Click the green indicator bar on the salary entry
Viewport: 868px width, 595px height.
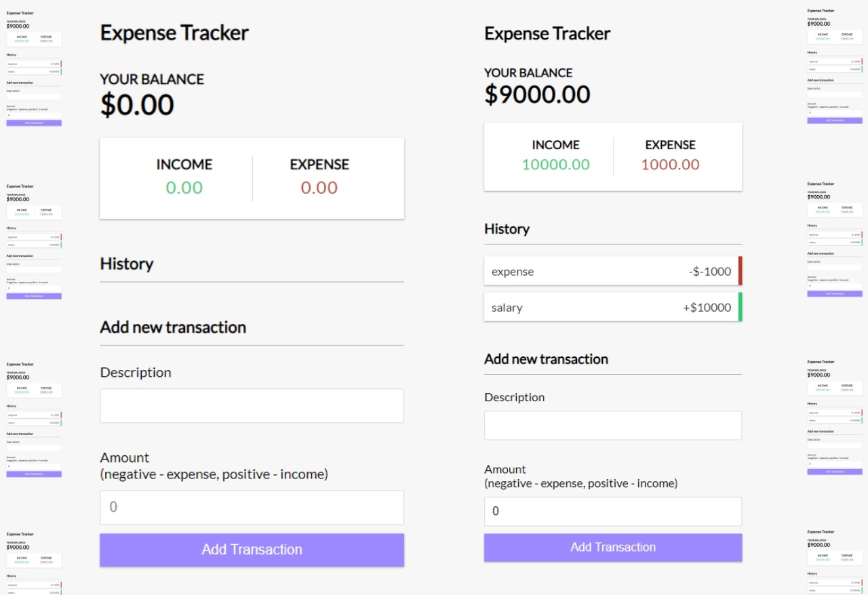[x=741, y=307]
